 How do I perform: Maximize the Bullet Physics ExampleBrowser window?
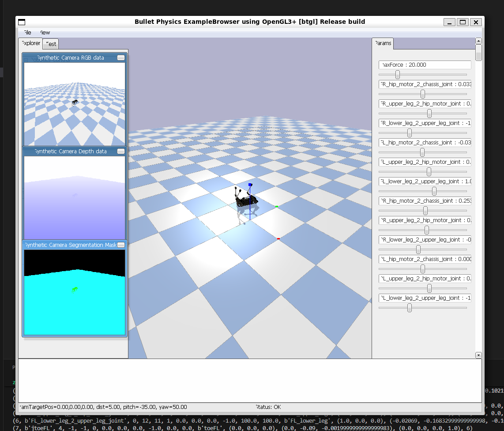pyautogui.click(x=463, y=22)
